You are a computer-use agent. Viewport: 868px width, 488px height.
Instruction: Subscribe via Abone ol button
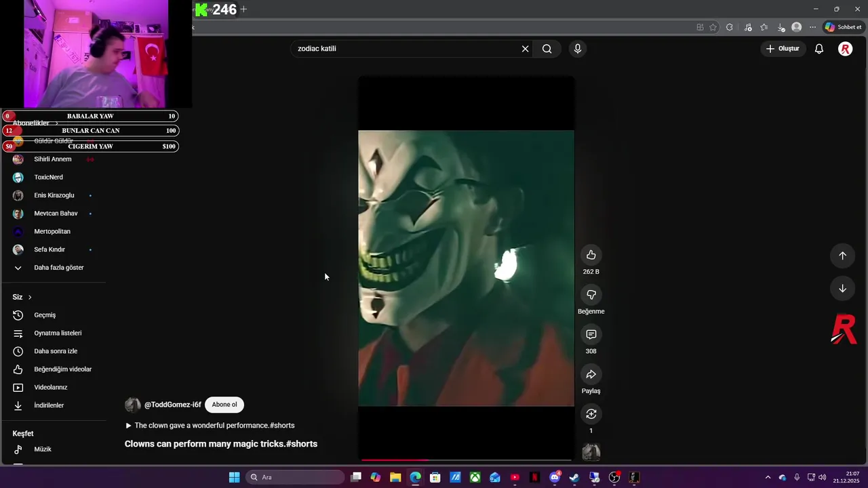click(x=224, y=405)
